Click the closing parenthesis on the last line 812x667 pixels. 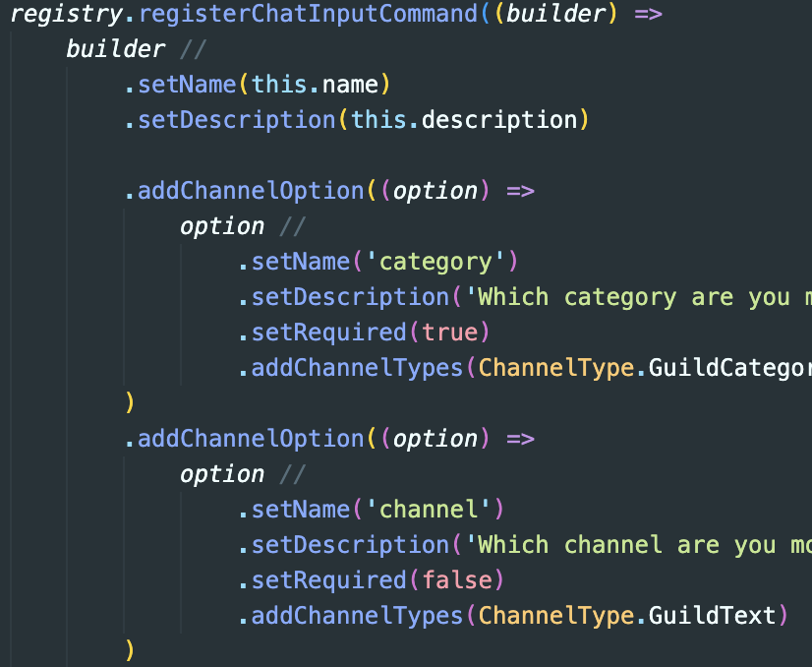click(x=130, y=650)
